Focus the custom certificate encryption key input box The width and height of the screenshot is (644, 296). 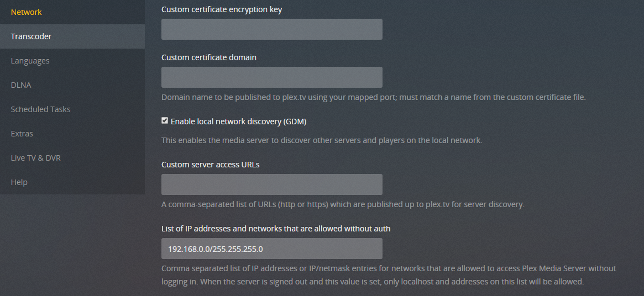point(272,29)
